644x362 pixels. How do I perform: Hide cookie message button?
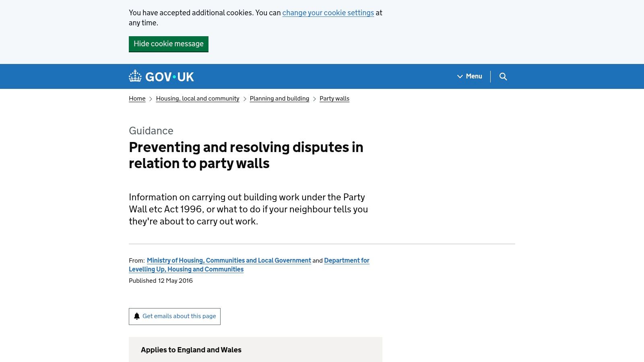pos(169,44)
